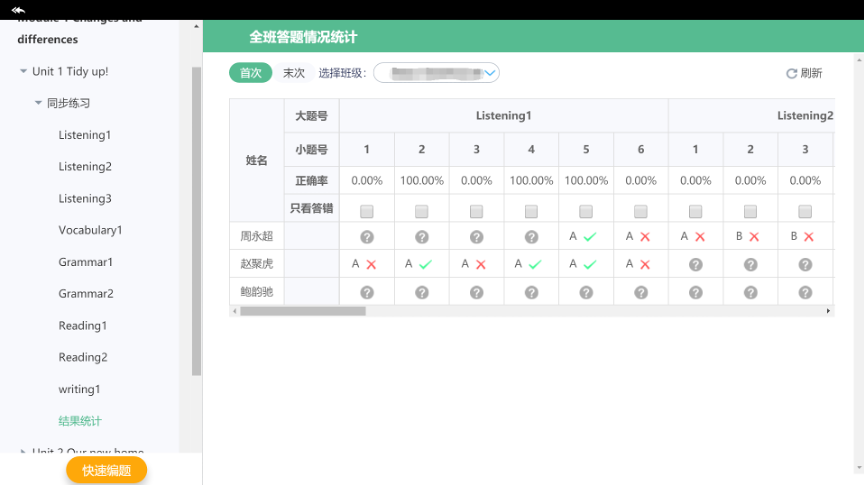Check 只看答错 box for Listening1 question 2
The image size is (864, 485).
tap(422, 211)
